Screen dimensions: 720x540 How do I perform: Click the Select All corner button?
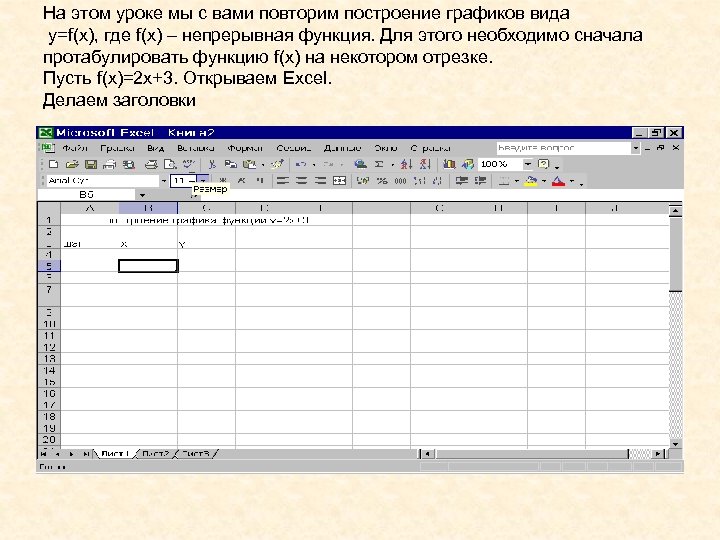point(49,208)
